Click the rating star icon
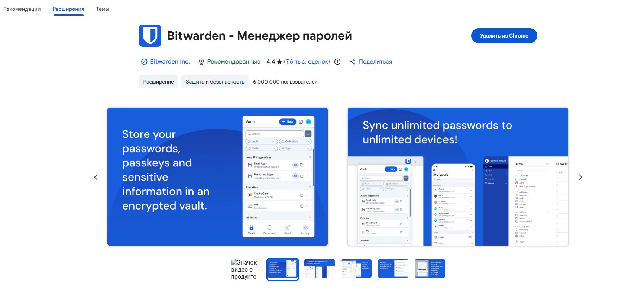 tap(279, 62)
